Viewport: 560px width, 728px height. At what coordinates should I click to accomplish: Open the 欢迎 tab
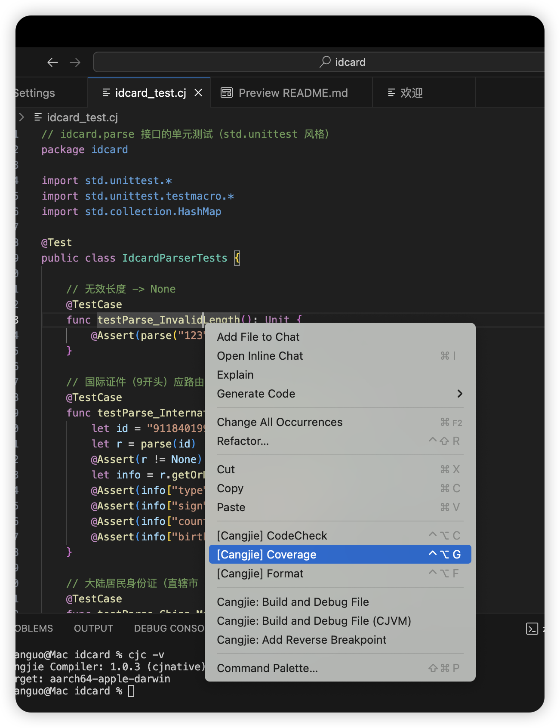[x=424, y=93]
